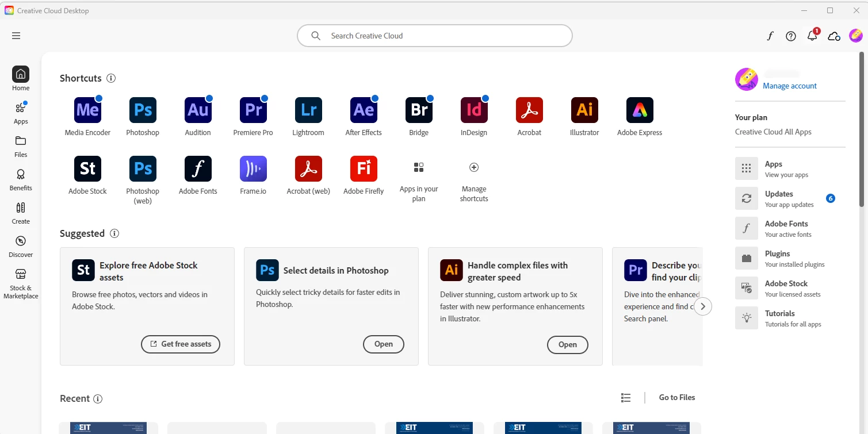Open Photoshop (web) shortcut

click(143, 168)
